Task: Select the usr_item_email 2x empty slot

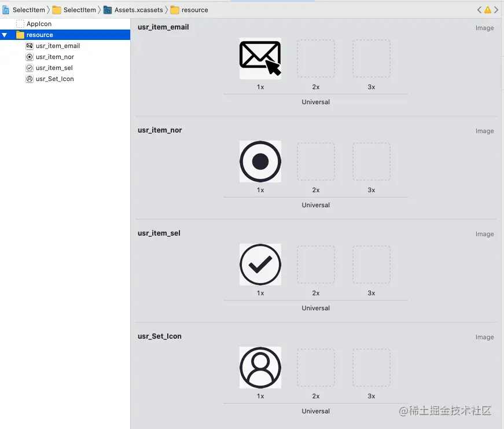Action: coord(316,58)
